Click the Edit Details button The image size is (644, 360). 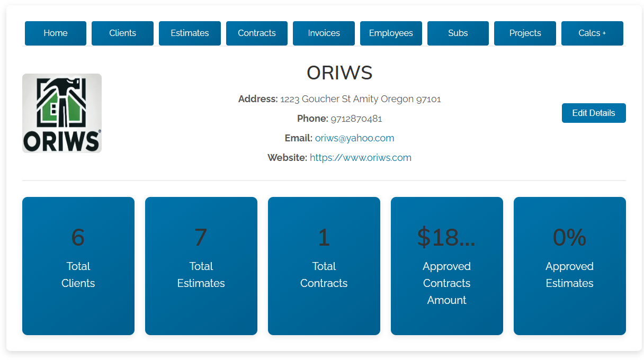(594, 113)
